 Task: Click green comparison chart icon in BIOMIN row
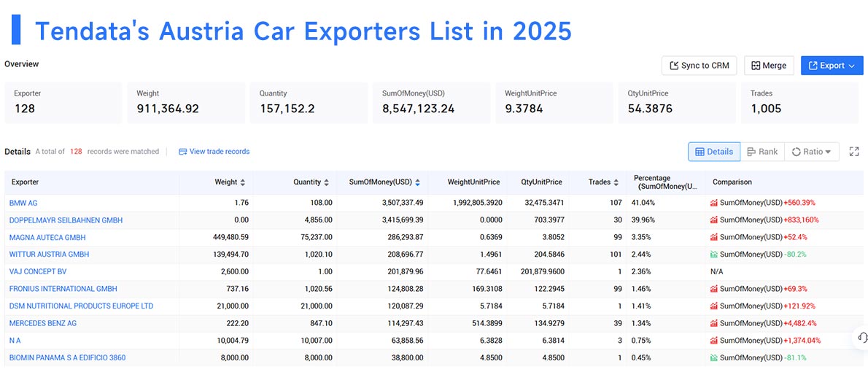pyautogui.click(x=714, y=357)
